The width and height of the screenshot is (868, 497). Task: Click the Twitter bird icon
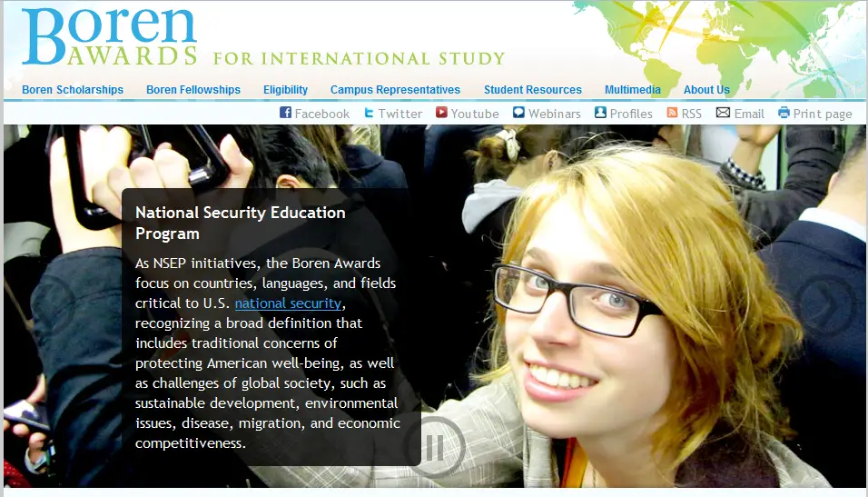pyautogui.click(x=369, y=113)
